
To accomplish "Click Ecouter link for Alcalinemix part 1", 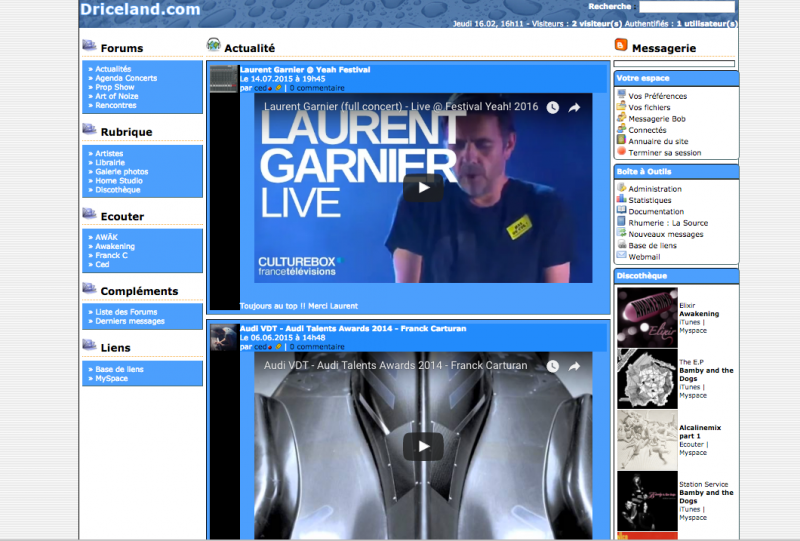I will [x=691, y=445].
